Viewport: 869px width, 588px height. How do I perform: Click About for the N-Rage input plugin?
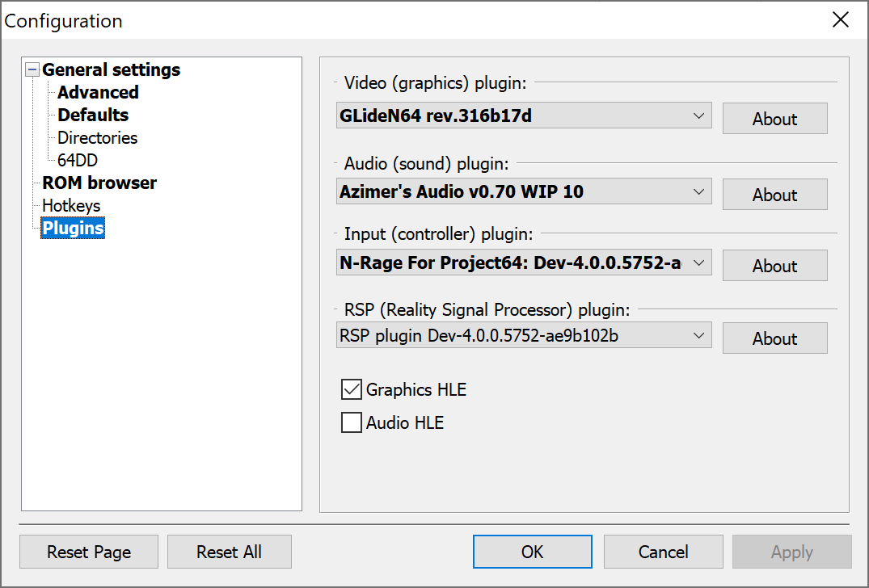click(x=774, y=265)
